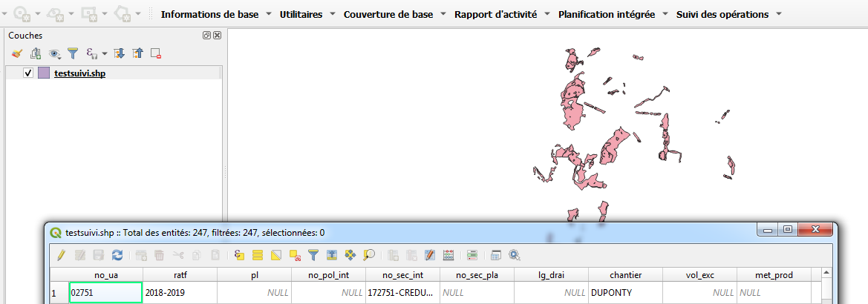The height and width of the screenshot is (304, 868).
Task: Click the add regular polygon tool icon
Action: [123, 13]
